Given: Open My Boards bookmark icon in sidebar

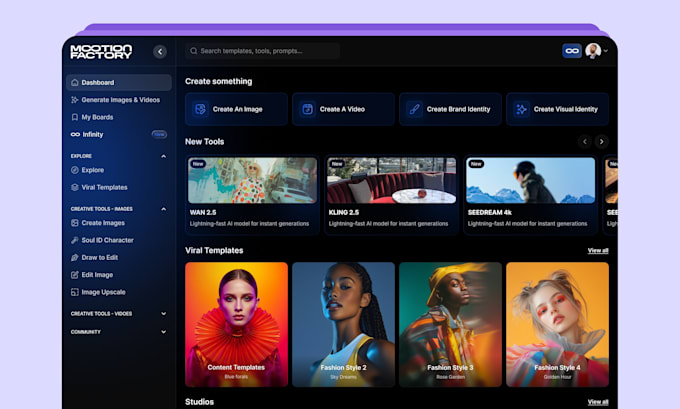Looking at the screenshot, I should pos(75,117).
